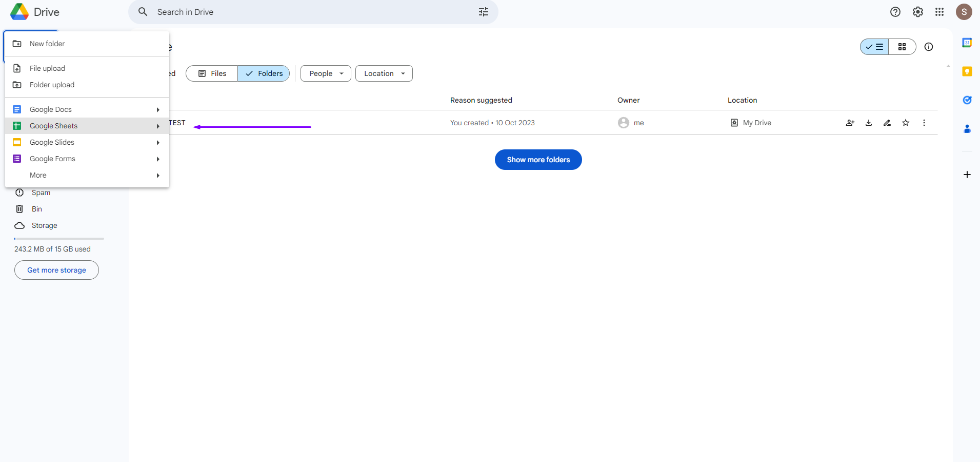Open the Calendar side panel icon
The height and width of the screenshot is (462, 980).
967,43
